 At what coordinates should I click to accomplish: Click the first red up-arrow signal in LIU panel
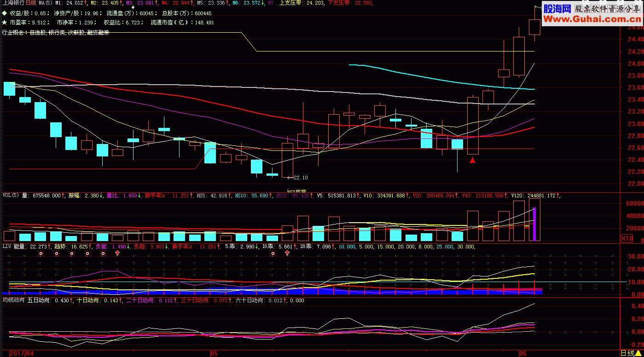tap(117, 253)
